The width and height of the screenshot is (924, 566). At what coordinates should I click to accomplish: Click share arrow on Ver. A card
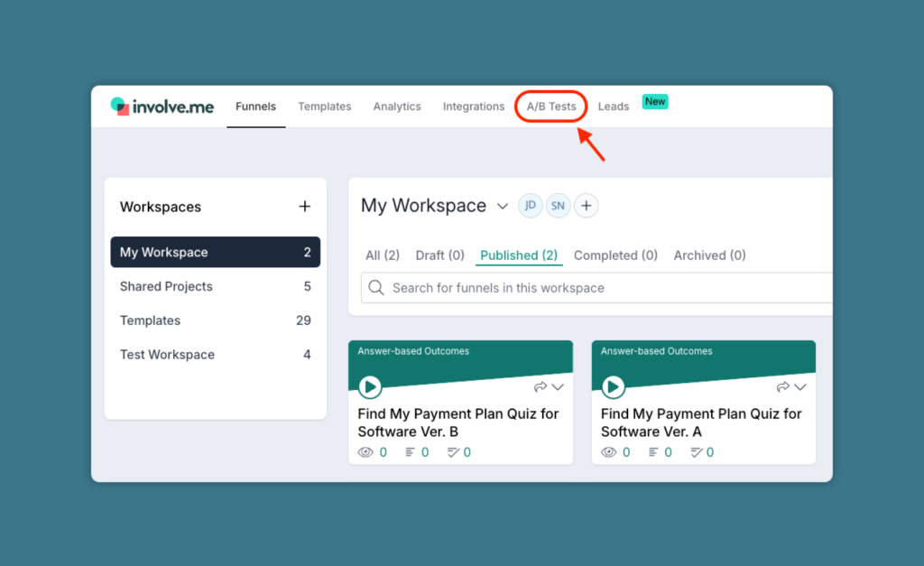click(x=783, y=387)
